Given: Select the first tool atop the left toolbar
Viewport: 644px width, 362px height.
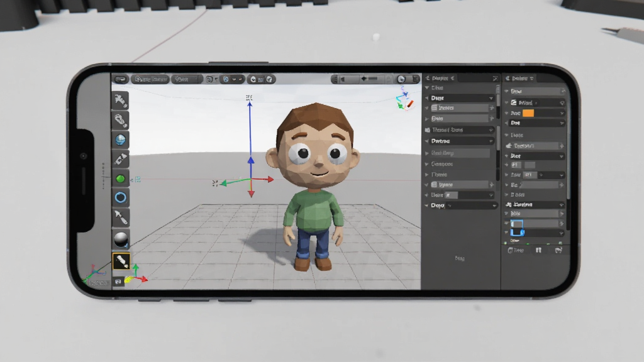Looking at the screenshot, I should 120,100.
